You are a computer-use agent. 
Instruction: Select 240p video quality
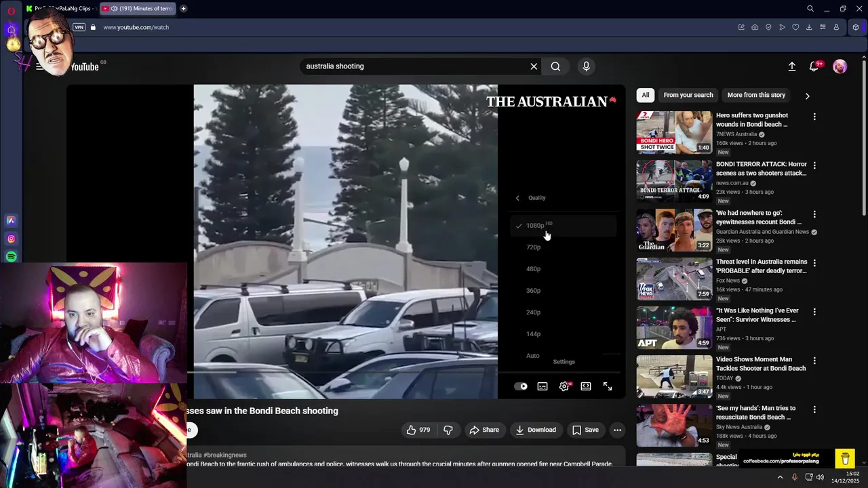click(x=563, y=312)
